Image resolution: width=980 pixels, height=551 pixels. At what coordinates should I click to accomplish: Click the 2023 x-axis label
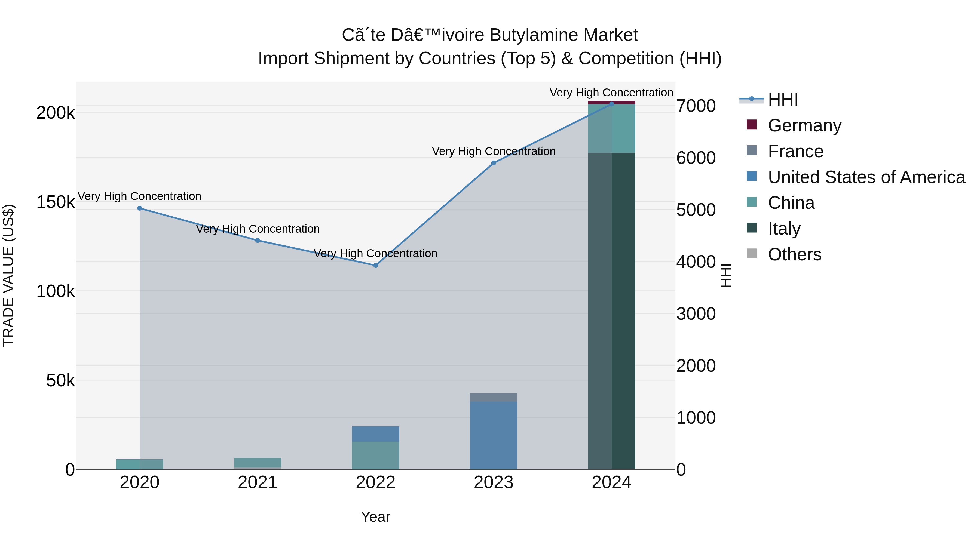click(x=494, y=482)
